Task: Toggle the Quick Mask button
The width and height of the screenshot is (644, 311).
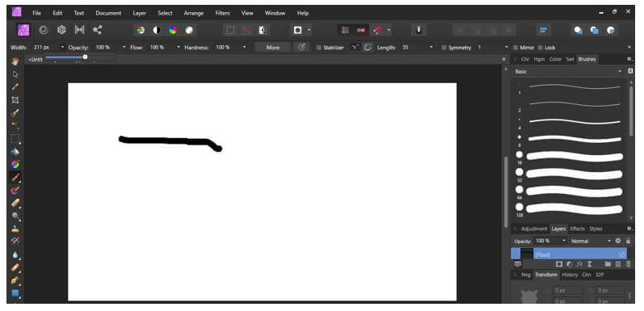Action: pyautogui.click(x=298, y=30)
